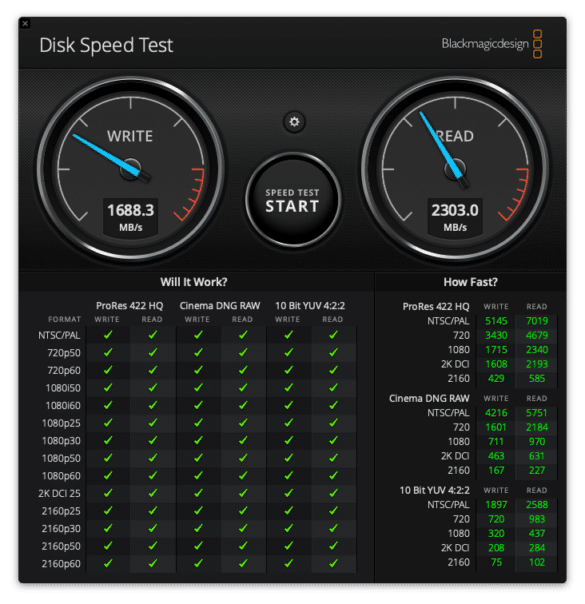
Task: Click ProRes NTSC/PAL read value 7019
Action: pos(537,321)
